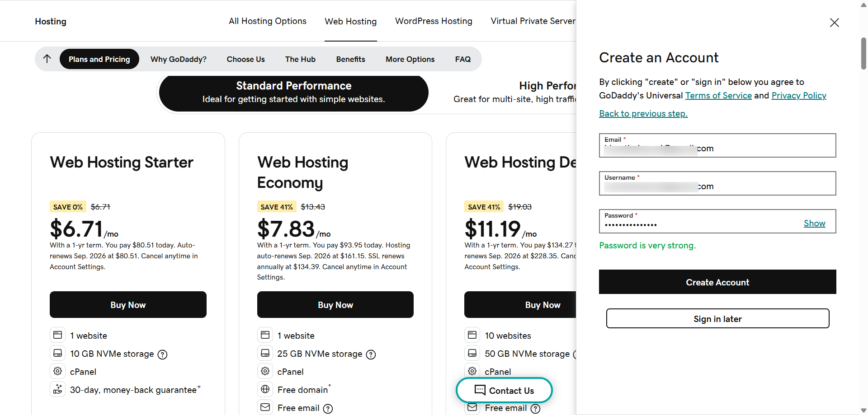Open info tooltip for 25 GB NVMe storage
The height and width of the screenshot is (415, 868).
click(x=371, y=354)
